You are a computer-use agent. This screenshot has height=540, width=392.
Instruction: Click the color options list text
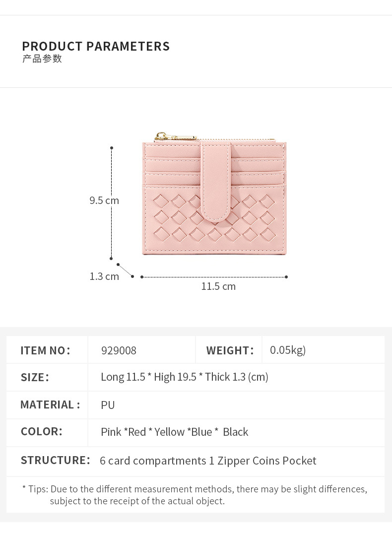point(174,432)
